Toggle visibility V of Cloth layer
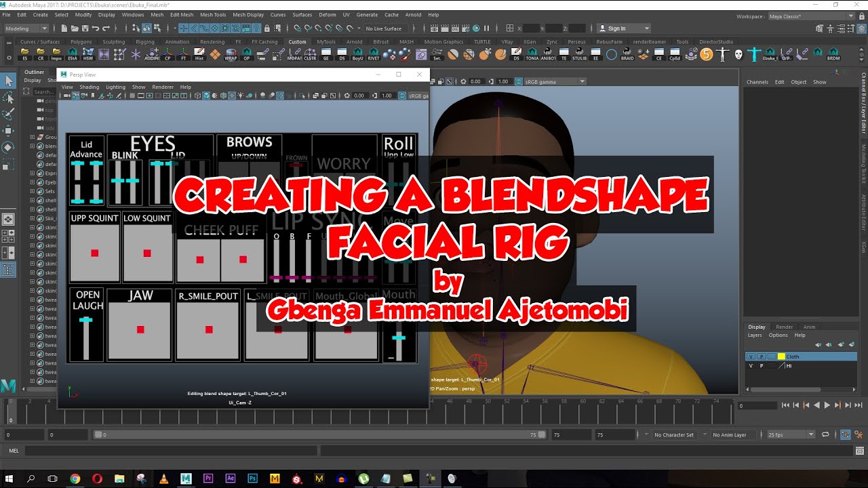 click(x=751, y=357)
